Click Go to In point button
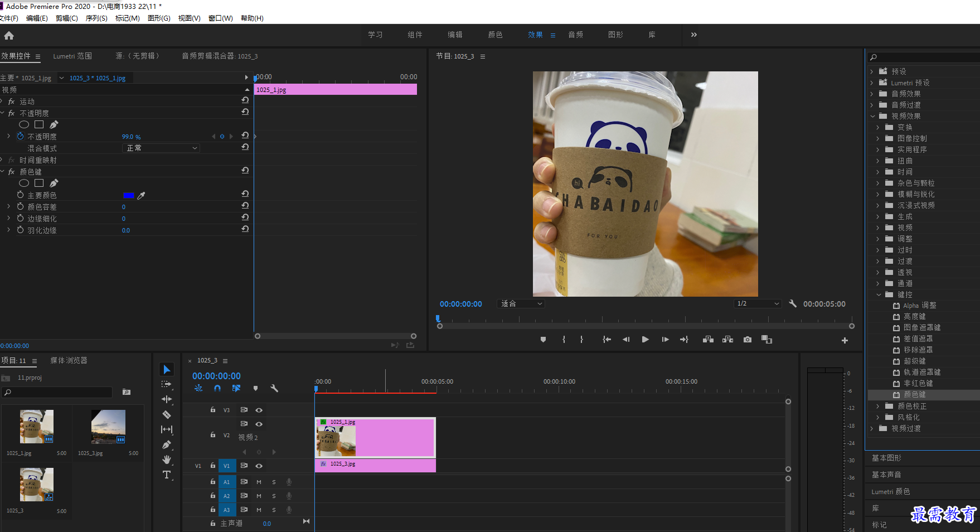 point(607,340)
